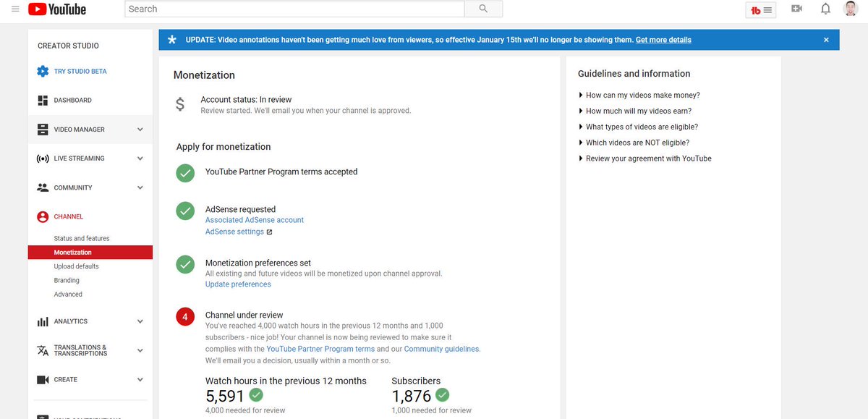Open the Community guidelines link
868x419 pixels.
pyautogui.click(x=441, y=349)
